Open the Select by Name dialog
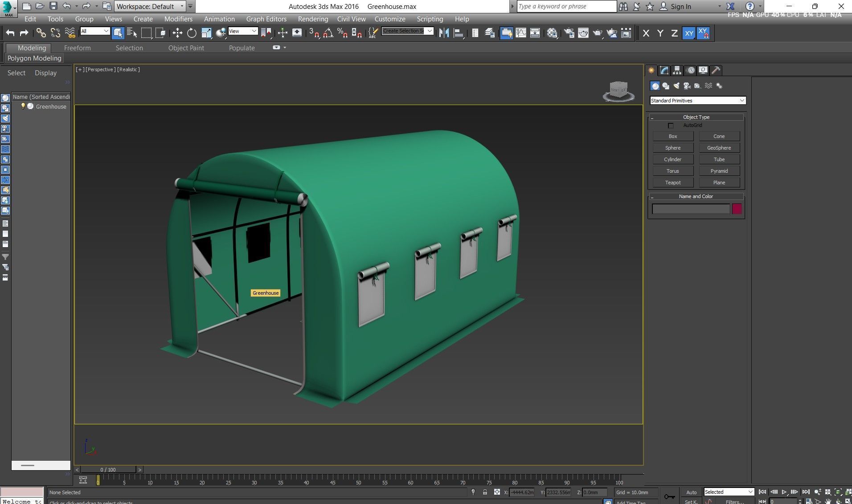Viewport: 852px width, 504px height. pyautogui.click(x=132, y=33)
